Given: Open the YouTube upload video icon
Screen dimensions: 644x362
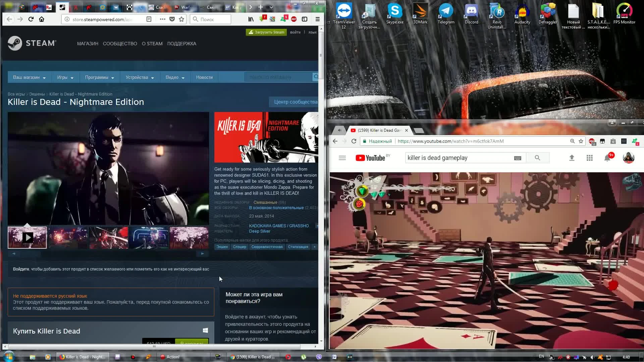Looking at the screenshot, I should (x=572, y=158).
